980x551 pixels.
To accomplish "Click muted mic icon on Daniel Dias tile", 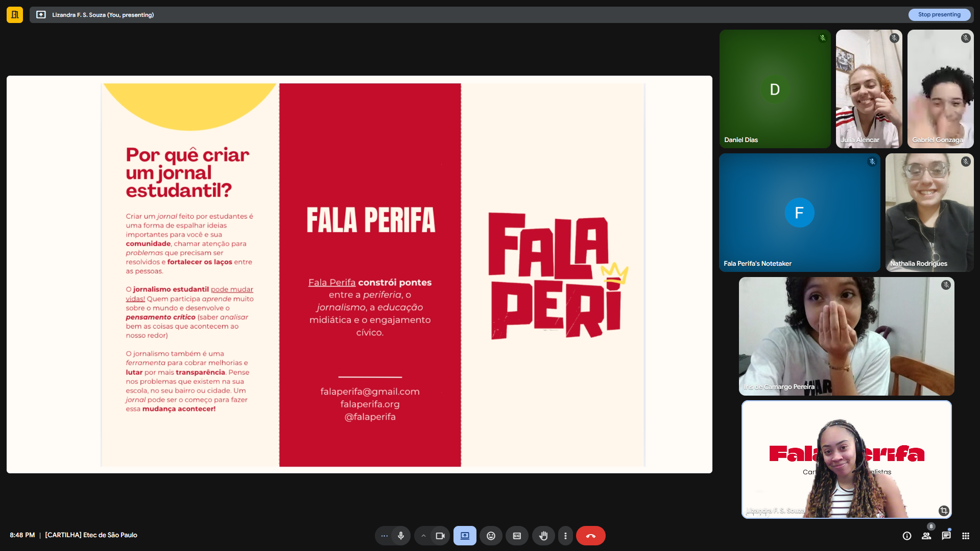I will point(823,38).
